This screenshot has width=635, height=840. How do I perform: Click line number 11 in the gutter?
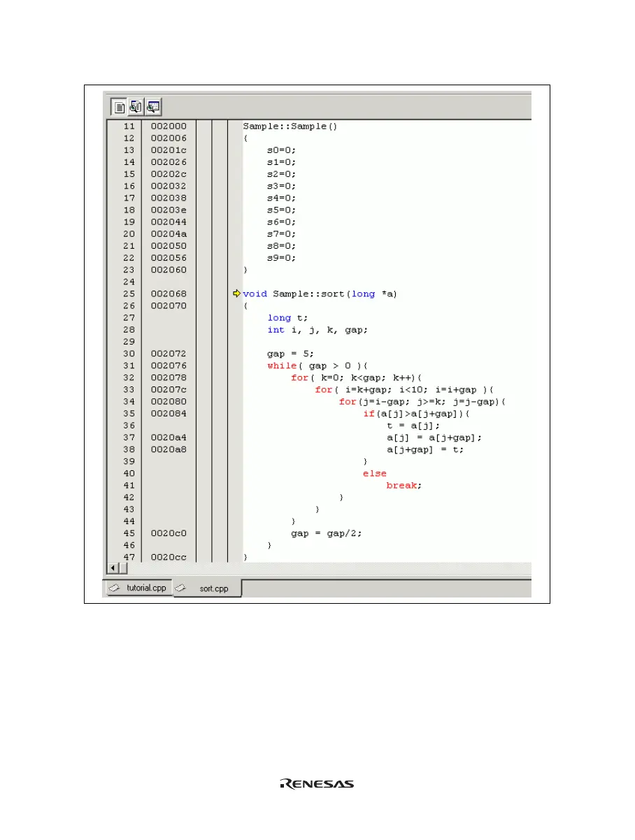[x=129, y=126]
